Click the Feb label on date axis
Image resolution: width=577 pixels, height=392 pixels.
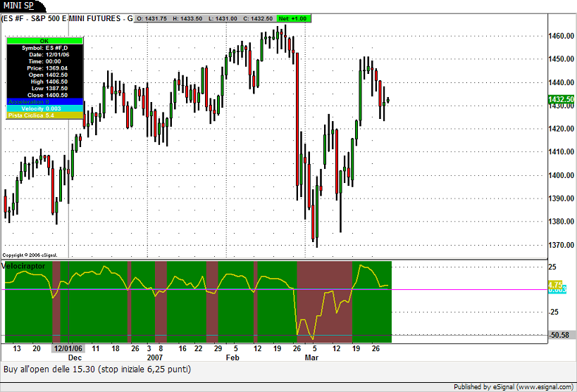tap(232, 358)
